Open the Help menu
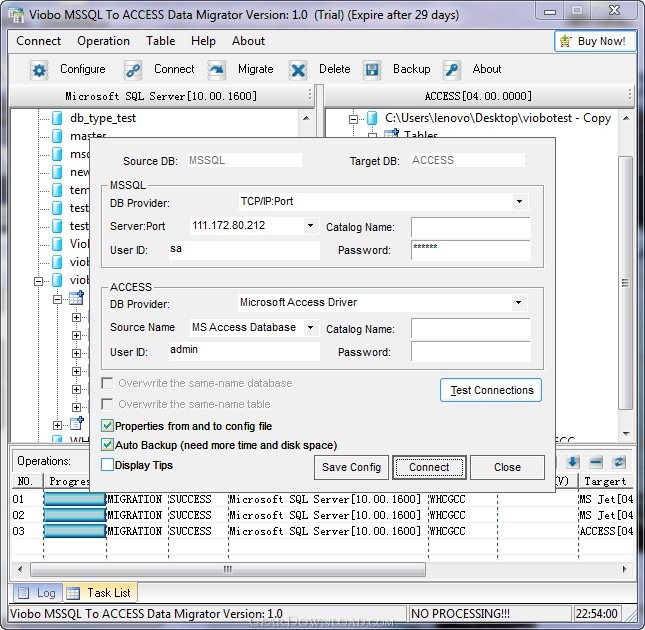The width and height of the screenshot is (645, 630). tap(203, 41)
